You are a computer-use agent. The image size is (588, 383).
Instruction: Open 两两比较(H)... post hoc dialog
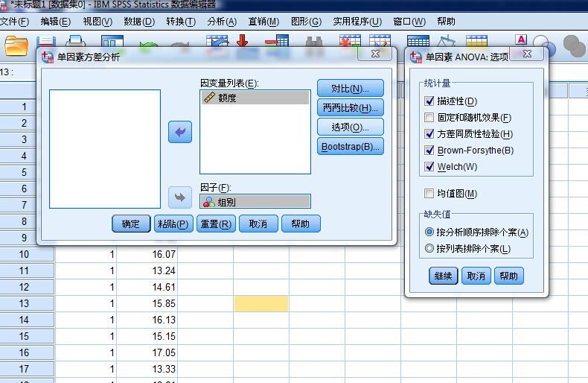(351, 108)
